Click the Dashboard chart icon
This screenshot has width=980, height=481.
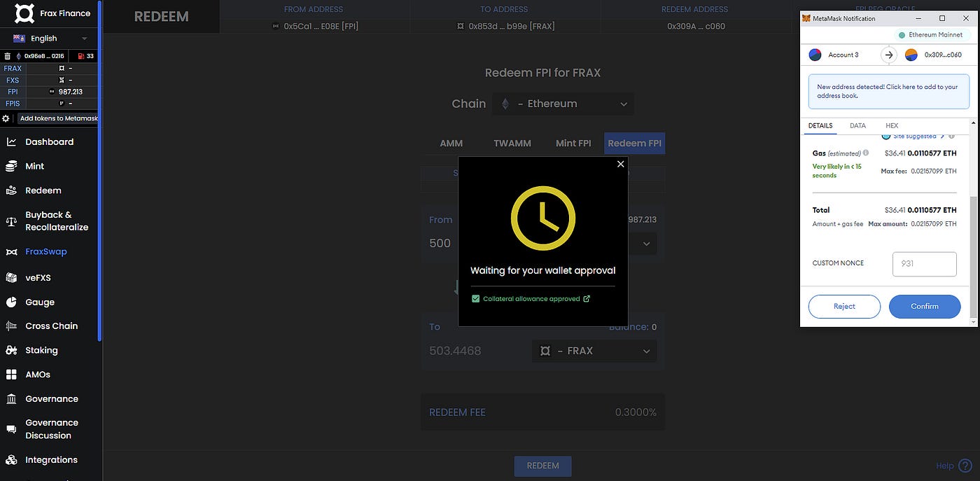pyautogui.click(x=11, y=141)
